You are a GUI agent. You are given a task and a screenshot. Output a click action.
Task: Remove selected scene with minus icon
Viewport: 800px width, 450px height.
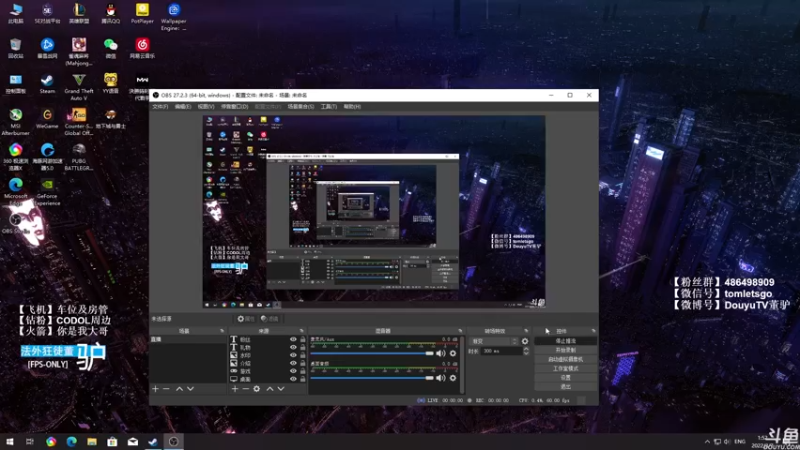pyautogui.click(x=166, y=389)
